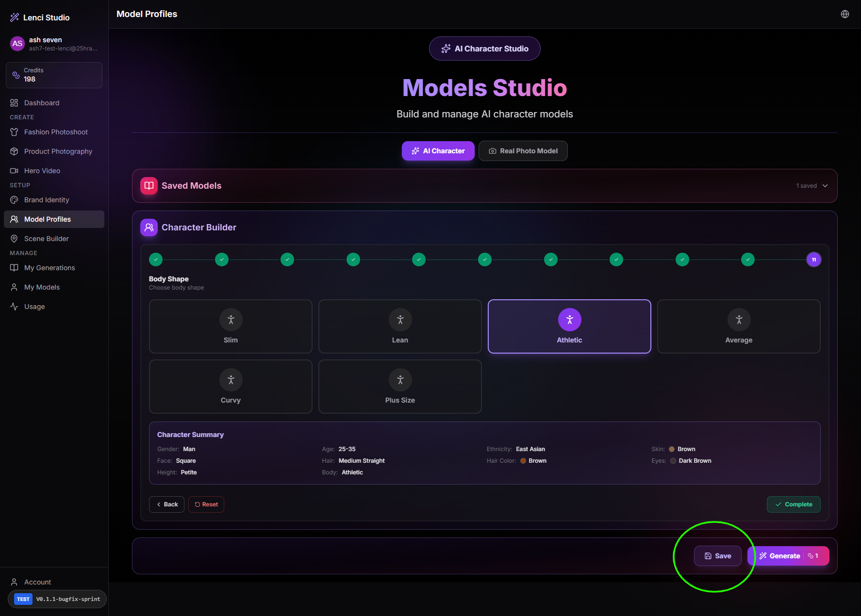This screenshot has height=616, width=861.
Task: Open Fashion Photoshoot in the sidebar
Action: click(x=56, y=132)
